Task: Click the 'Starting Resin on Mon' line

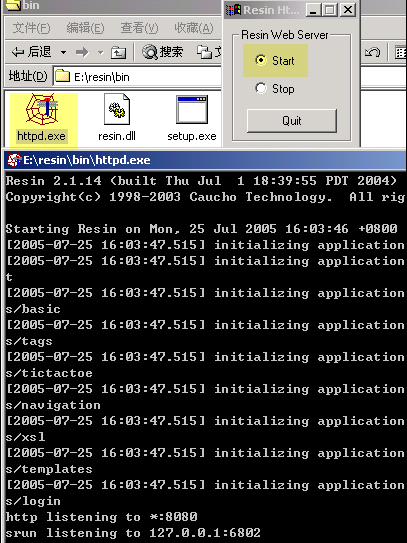Action: [201, 229]
